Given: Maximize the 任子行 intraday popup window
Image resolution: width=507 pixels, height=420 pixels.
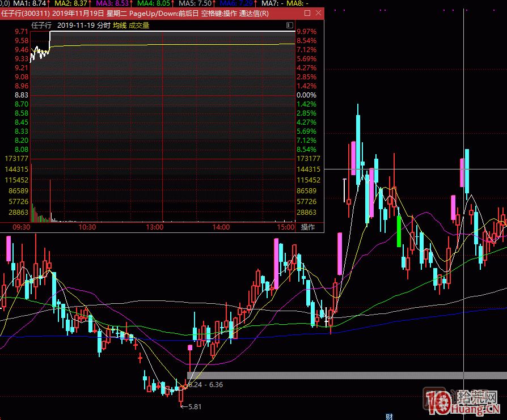Looking at the screenshot, I should click(307, 12).
